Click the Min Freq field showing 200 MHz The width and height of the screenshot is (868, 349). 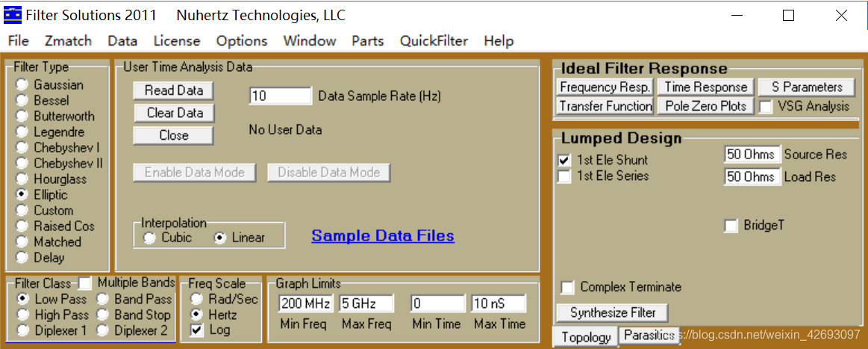click(x=305, y=303)
